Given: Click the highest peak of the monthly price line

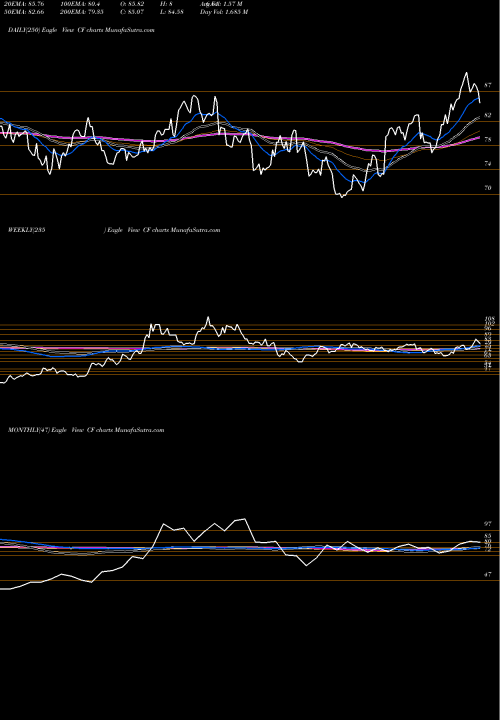Looking at the screenshot, I should [245, 519].
